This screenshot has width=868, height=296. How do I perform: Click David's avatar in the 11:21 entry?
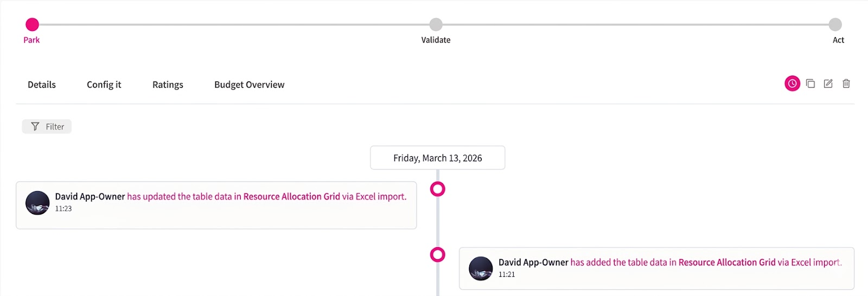481,268
